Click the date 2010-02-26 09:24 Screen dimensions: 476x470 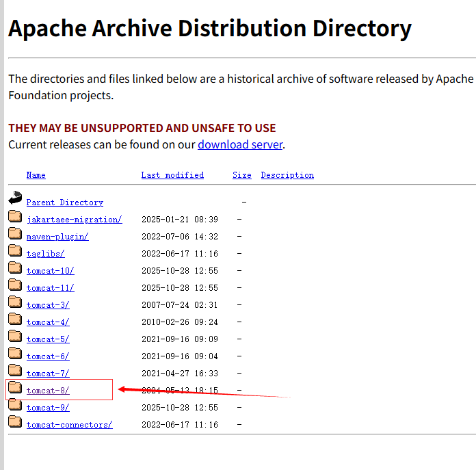pos(180,322)
